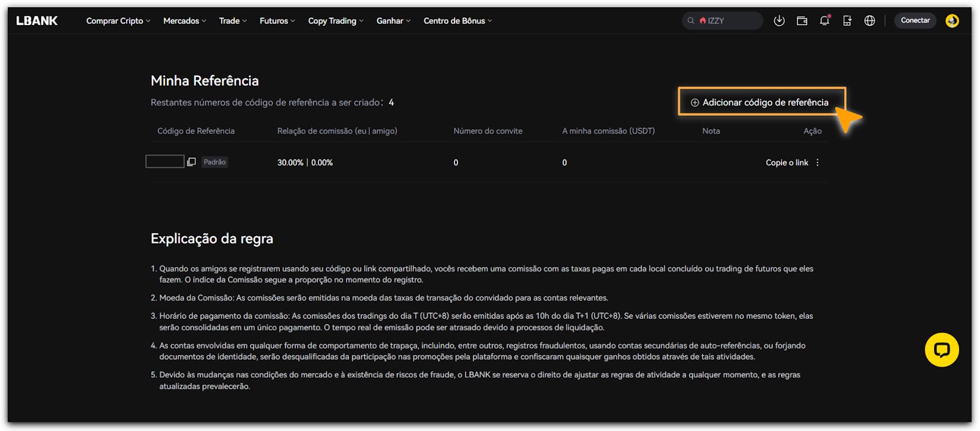Image resolution: width=980 pixels, height=431 pixels.
Task: Expand the Copy Trading dropdown
Action: tap(336, 21)
